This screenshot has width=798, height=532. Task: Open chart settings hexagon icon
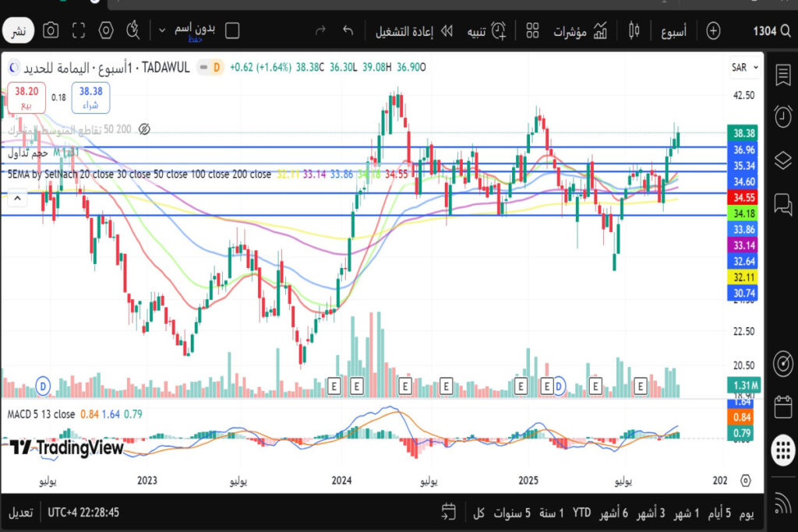point(106,31)
